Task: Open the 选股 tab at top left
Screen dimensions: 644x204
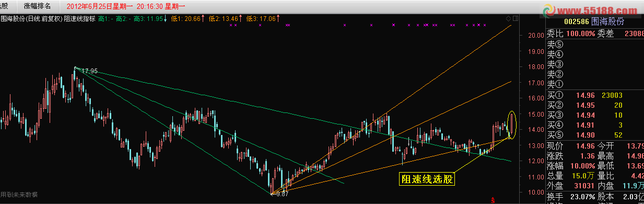Action: 5,6
